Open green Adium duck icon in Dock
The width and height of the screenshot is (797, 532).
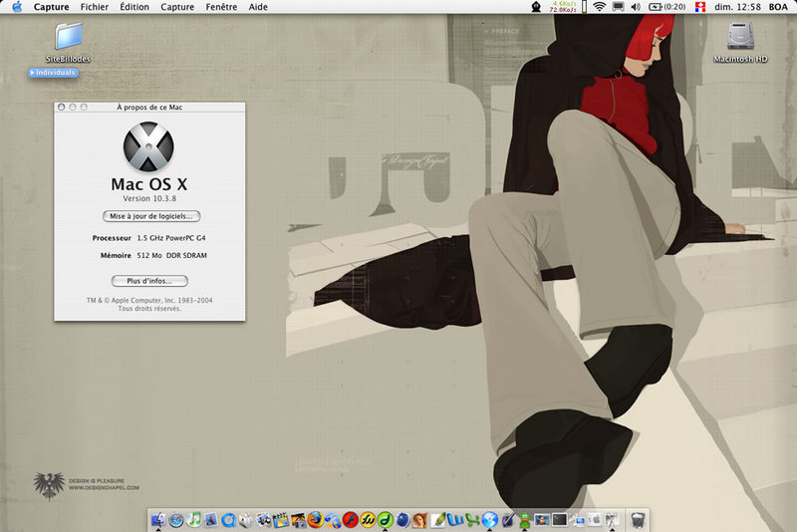525,520
